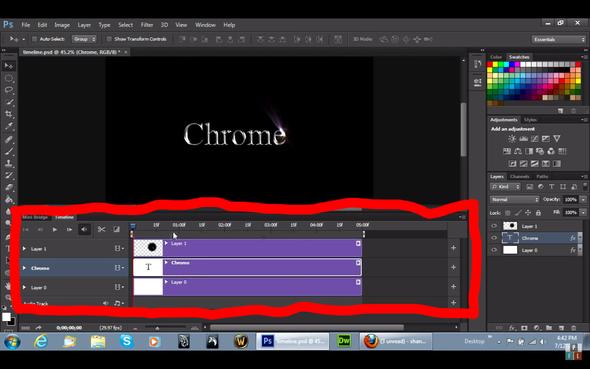Viewport: 590px width, 369px height.
Task: Hide the Chrome text layer
Action: pyautogui.click(x=494, y=238)
